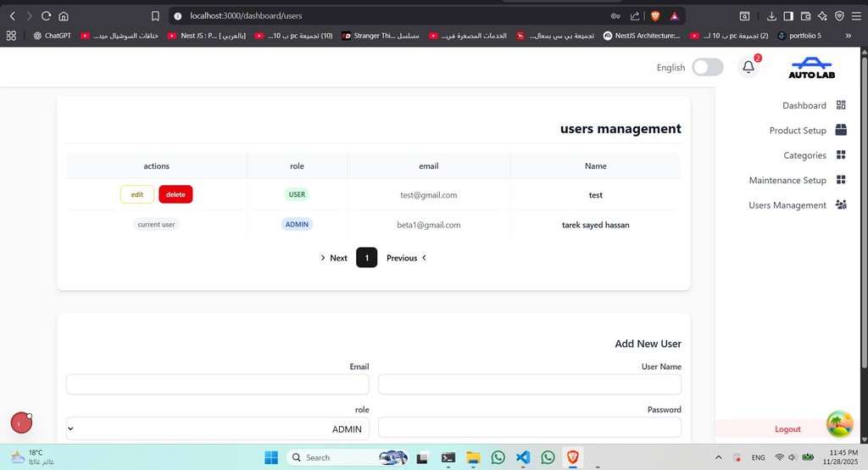The width and height of the screenshot is (868, 470).
Task: Click the Brave rewards triangle icon
Action: tap(674, 16)
